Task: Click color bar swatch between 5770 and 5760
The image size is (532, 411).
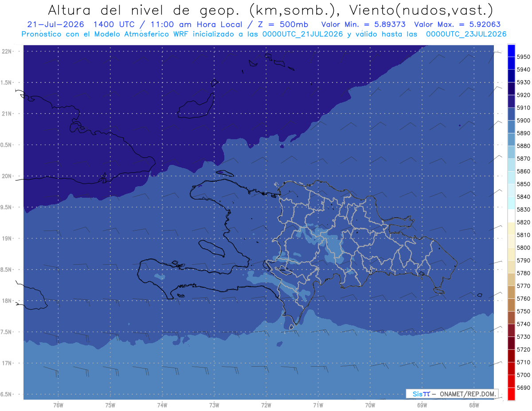Action: tap(511, 292)
